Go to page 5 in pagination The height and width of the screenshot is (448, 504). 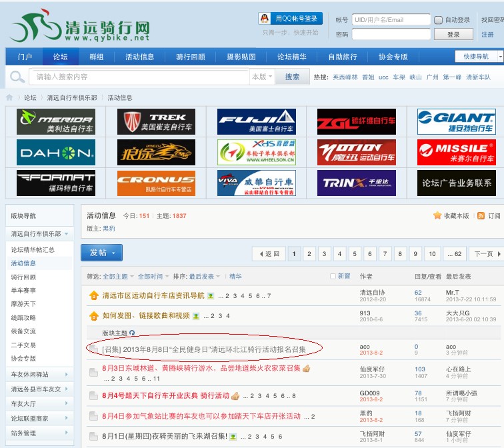pyautogui.click(x=354, y=254)
